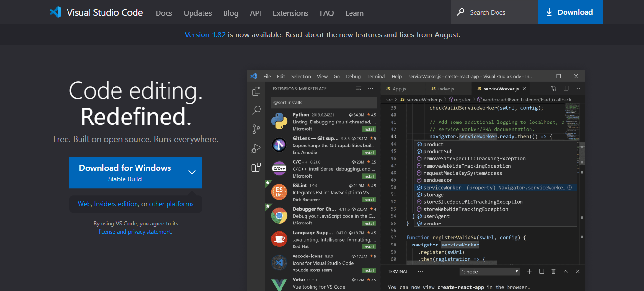The height and width of the screenshot is (291, 644).
Task: Kill the terminal using the trash icon
Action: click(554, 271)
